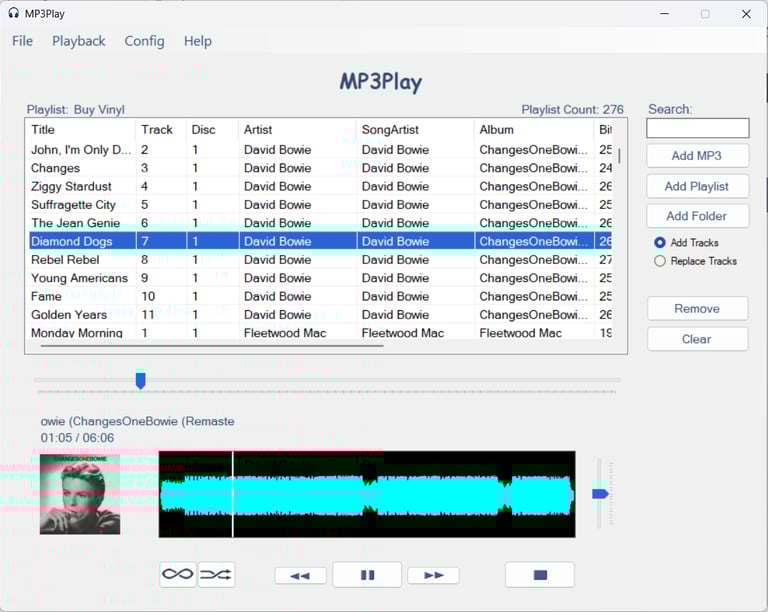
Task: Click the Add Playlist button
Action: (697, 186)
